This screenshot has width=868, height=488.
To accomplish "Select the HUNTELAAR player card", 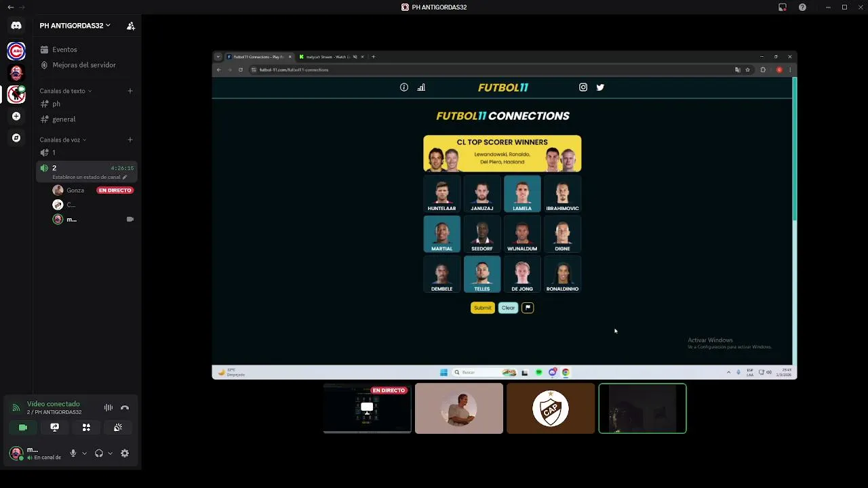I will pyautogui.click(x=441, y=194).
